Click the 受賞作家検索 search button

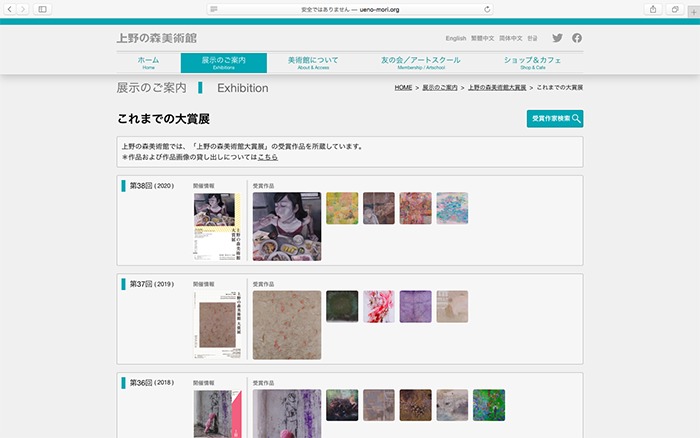point(555,119)
